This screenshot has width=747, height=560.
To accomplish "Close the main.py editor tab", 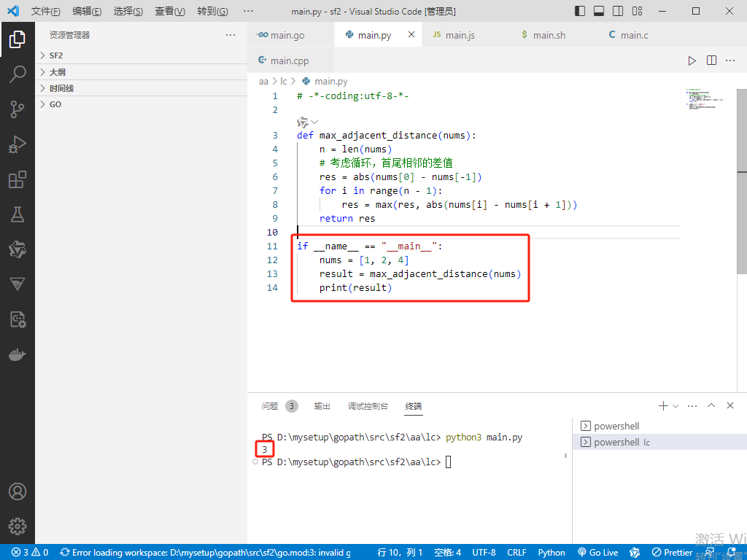I will [x=411, y=34].
